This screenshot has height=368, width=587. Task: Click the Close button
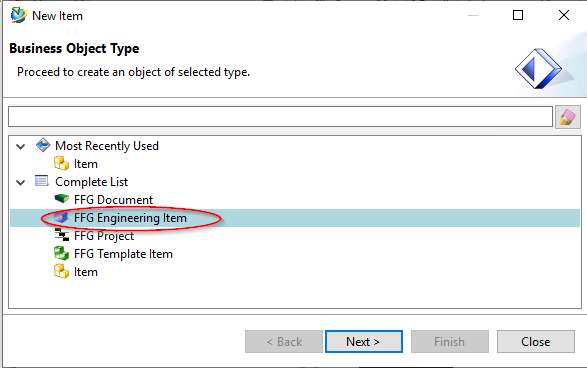point(536,341)
